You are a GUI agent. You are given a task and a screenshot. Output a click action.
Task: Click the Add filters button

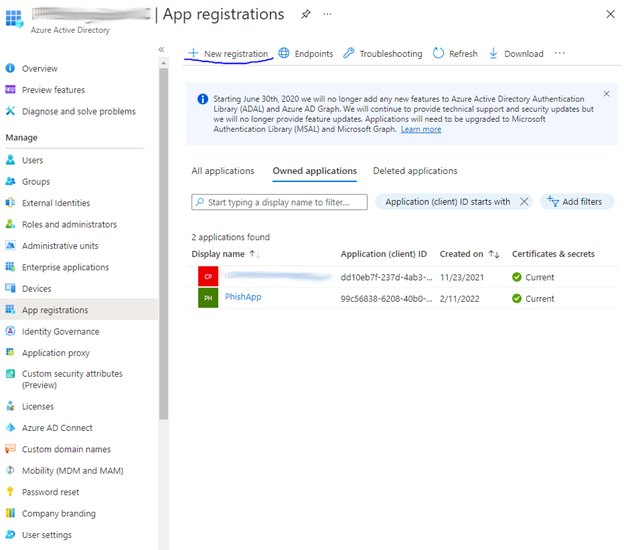coord(577,202)
